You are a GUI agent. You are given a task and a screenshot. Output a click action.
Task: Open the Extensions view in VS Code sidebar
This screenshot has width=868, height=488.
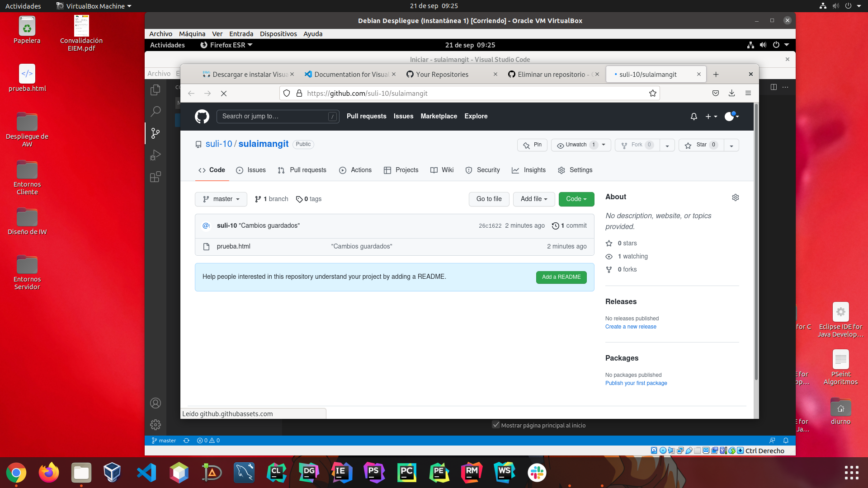click(x=155, y=177)
